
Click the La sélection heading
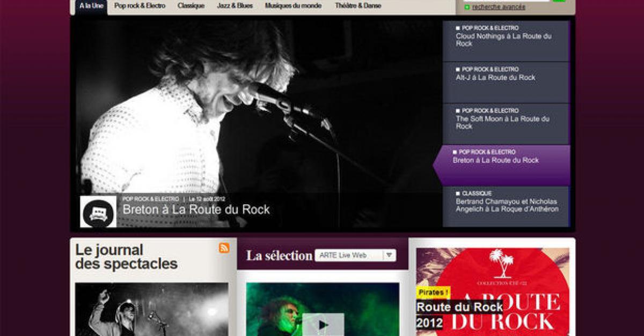click(x=279, y=256)
